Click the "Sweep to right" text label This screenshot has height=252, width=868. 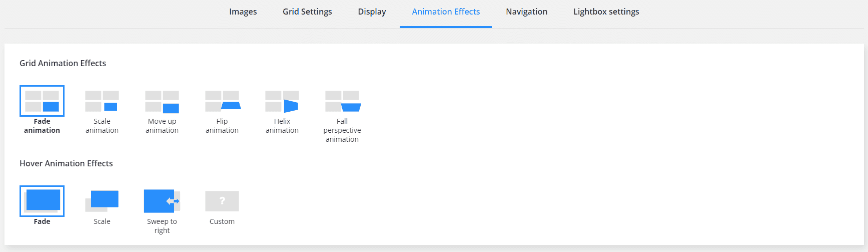click(x=162, y=226)
